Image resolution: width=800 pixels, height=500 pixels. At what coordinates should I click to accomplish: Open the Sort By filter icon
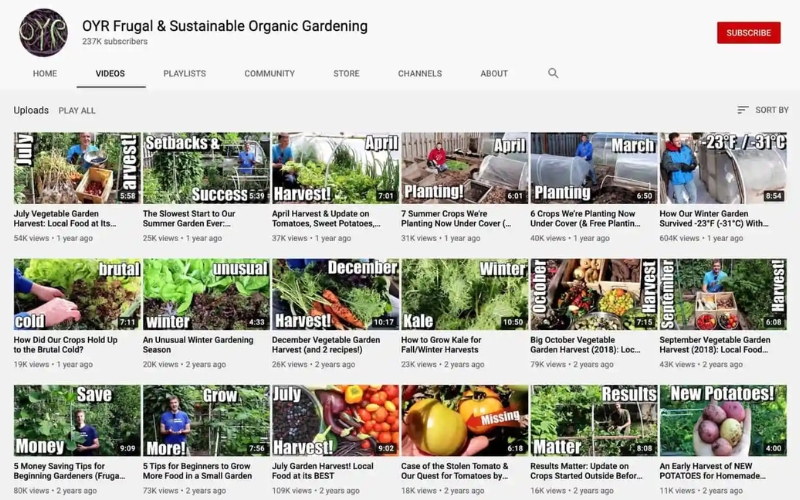743,110
